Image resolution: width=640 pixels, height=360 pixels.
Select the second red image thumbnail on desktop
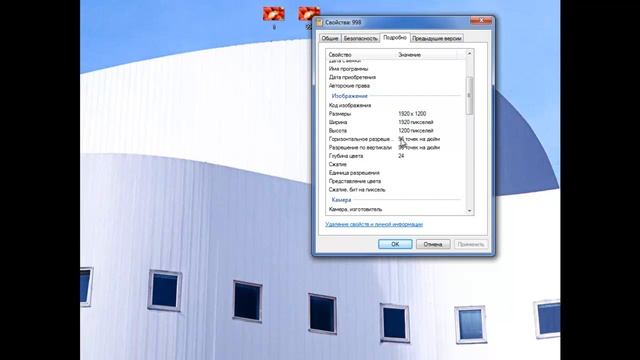(309, 13)
